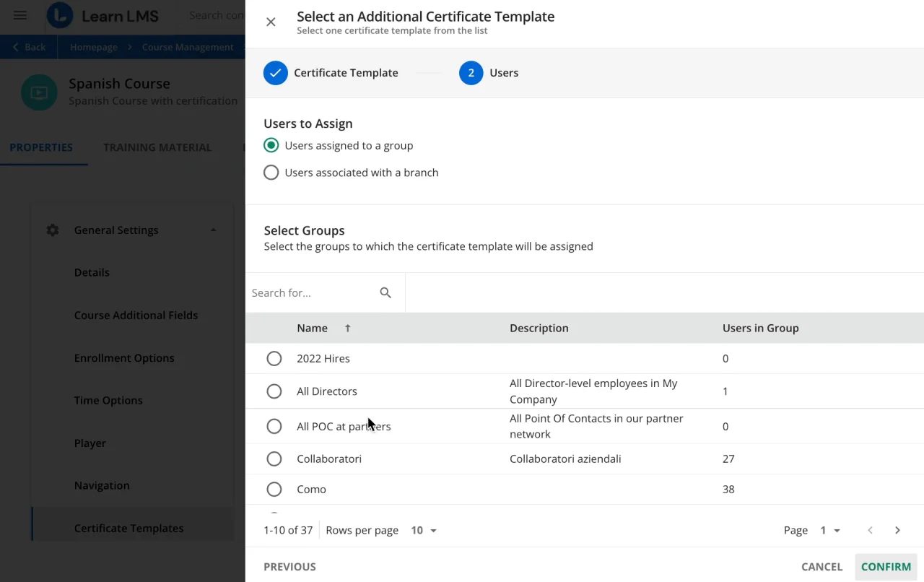The image size is (924, 582).
Task: Click the Certificate Template step checkmark
Action: 275,73
